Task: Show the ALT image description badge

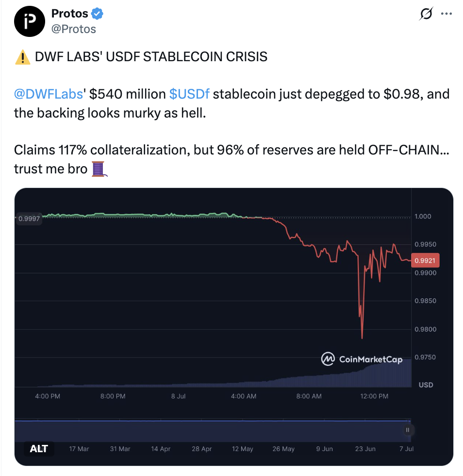Action: [x=39, y=448]
